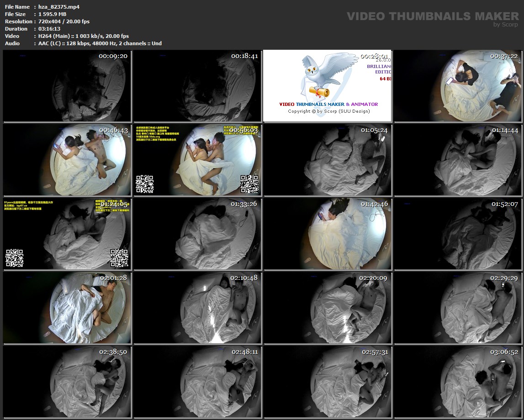Choose the thumbnail marked 02:20:09
The height and width of the screenshot is (420, 524).
click(328, 308)
